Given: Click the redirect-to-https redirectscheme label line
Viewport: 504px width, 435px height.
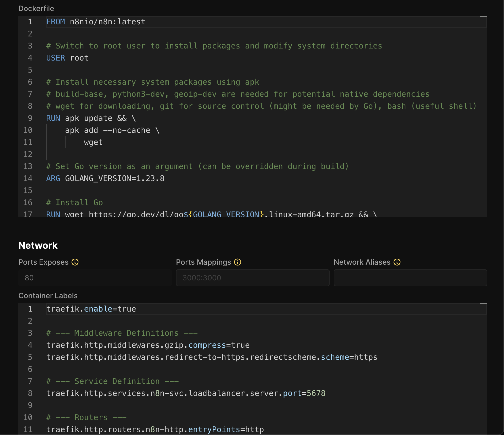Looking at the screenshot, I should [212, 357].
